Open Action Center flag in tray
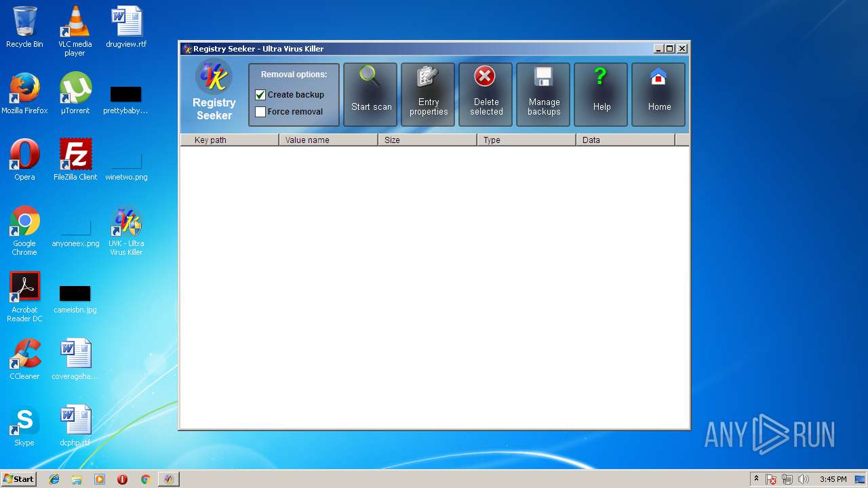The image size is (868, 488). pos(771,479)
